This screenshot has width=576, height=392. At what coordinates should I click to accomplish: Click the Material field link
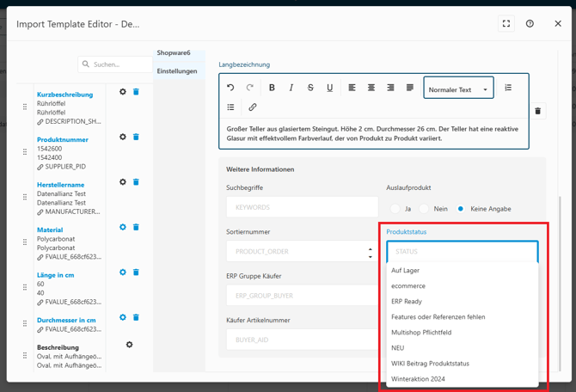click(50, 230)
